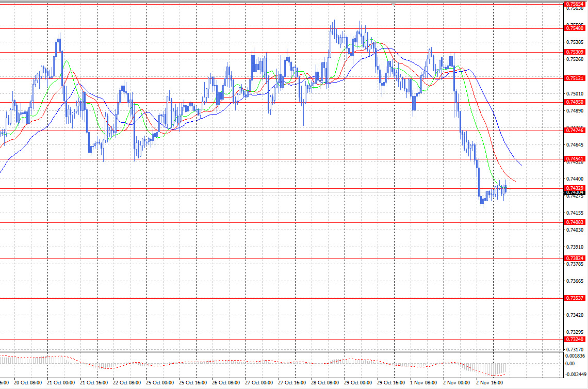Select the 0.73170 price axis value
Screen dimensions: 588x389
click(x=575, y=350)
